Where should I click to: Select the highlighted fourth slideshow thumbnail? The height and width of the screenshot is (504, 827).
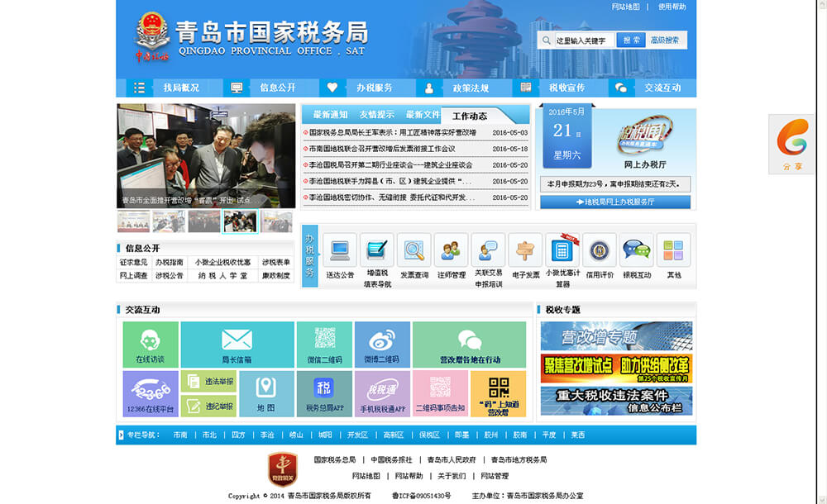[x=240, y=221]
